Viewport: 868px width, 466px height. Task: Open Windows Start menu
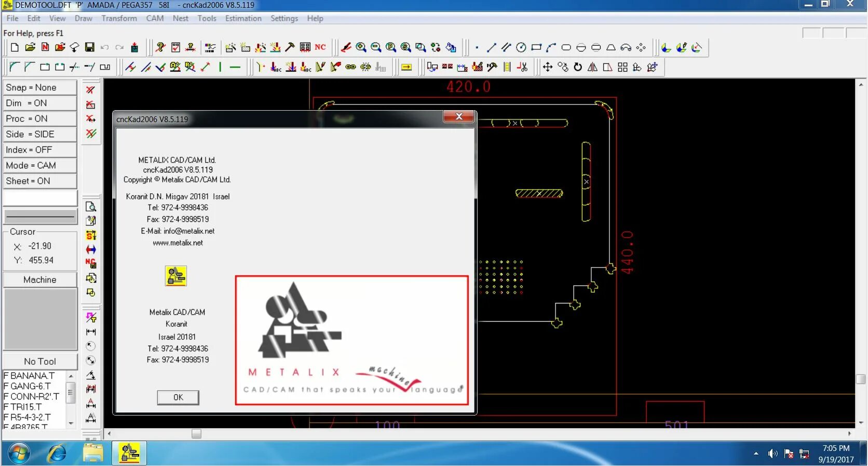click(19, 454)
